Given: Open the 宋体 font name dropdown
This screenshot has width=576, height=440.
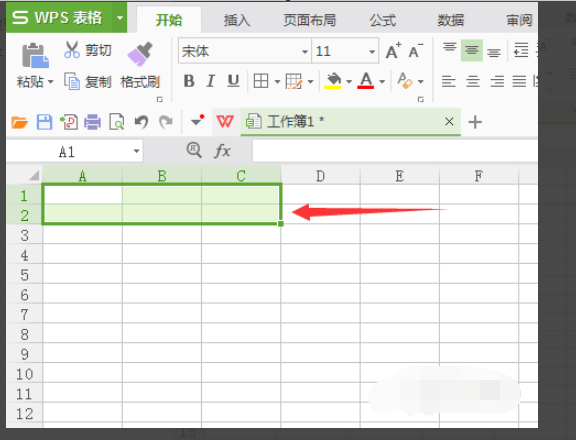Looking at the screenshot, I should (x=305, y=52).
